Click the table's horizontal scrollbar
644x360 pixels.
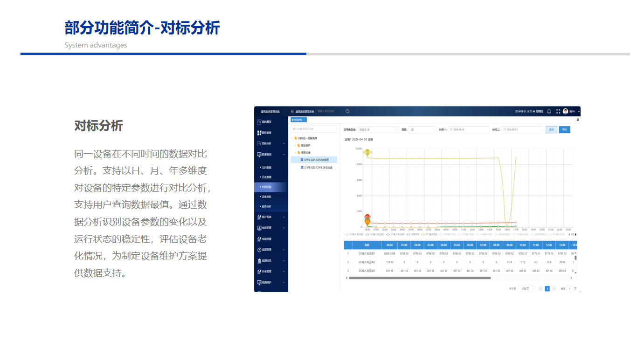(420, 278)
